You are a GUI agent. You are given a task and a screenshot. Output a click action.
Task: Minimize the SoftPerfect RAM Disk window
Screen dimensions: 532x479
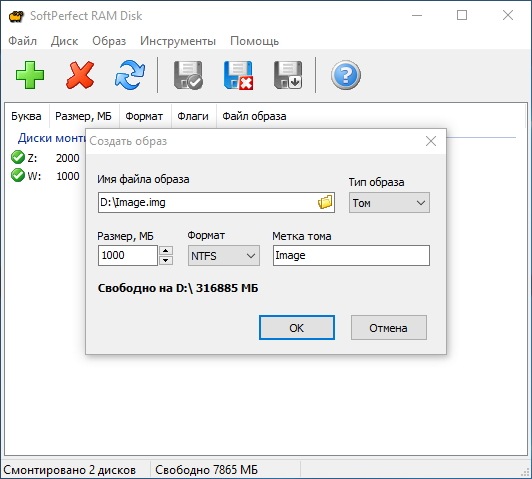click(x=417, y=15)
